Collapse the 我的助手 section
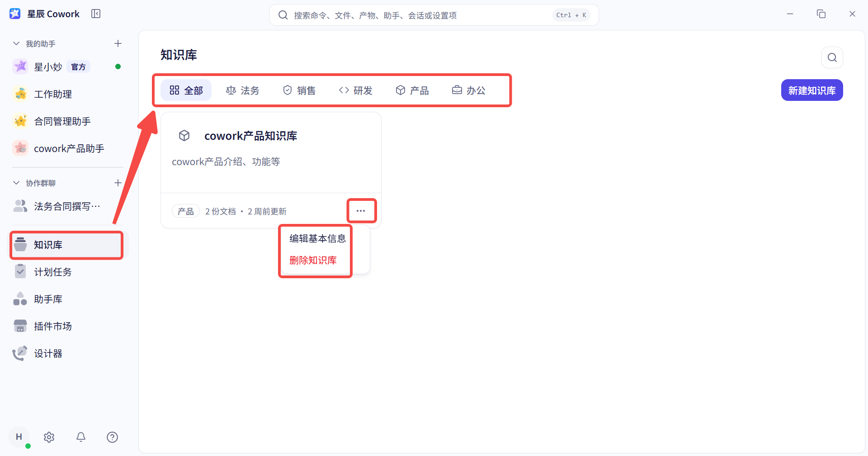 point(16,43)
